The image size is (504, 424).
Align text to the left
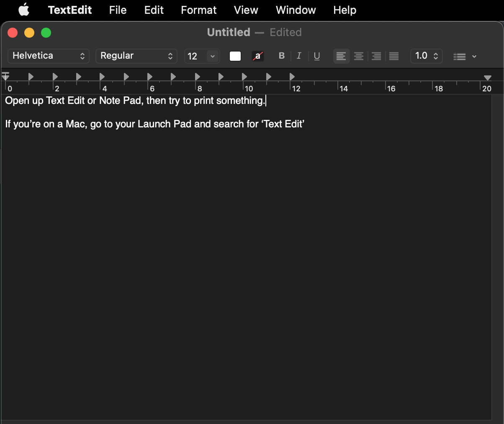(341, 56)
